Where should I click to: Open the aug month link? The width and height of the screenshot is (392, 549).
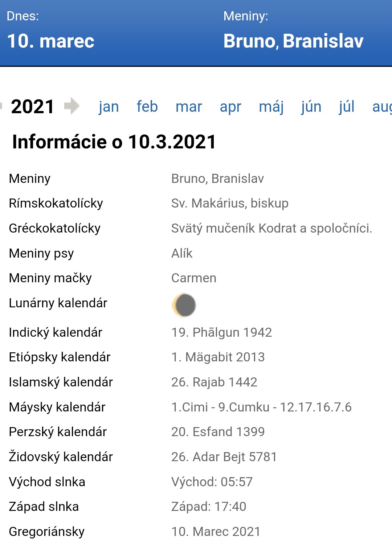click(x=382, y=107)
